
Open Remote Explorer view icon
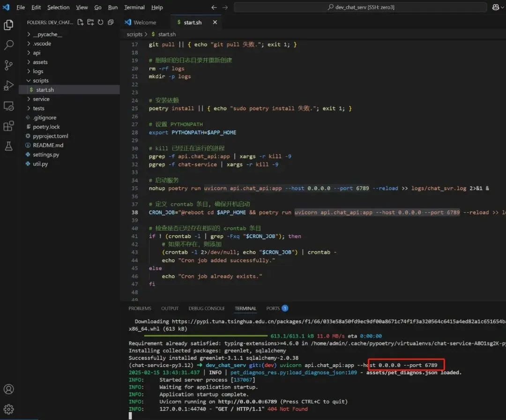tap(9, 106)
